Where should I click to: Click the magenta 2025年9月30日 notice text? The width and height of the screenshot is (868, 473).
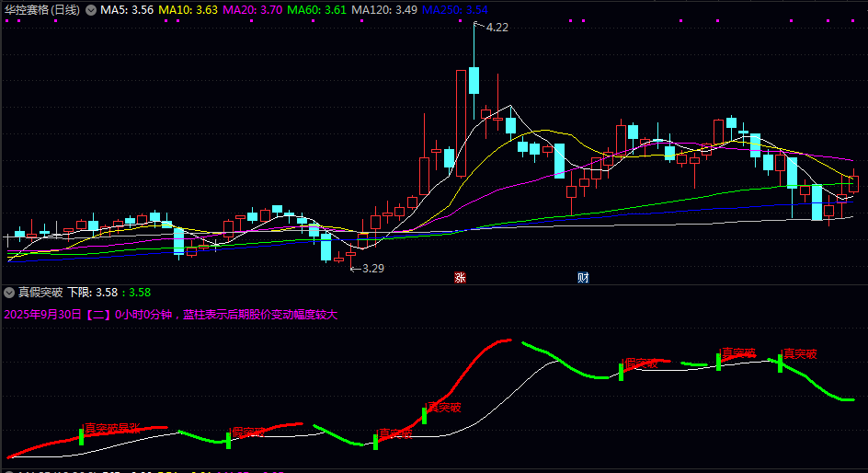point(170,315)
